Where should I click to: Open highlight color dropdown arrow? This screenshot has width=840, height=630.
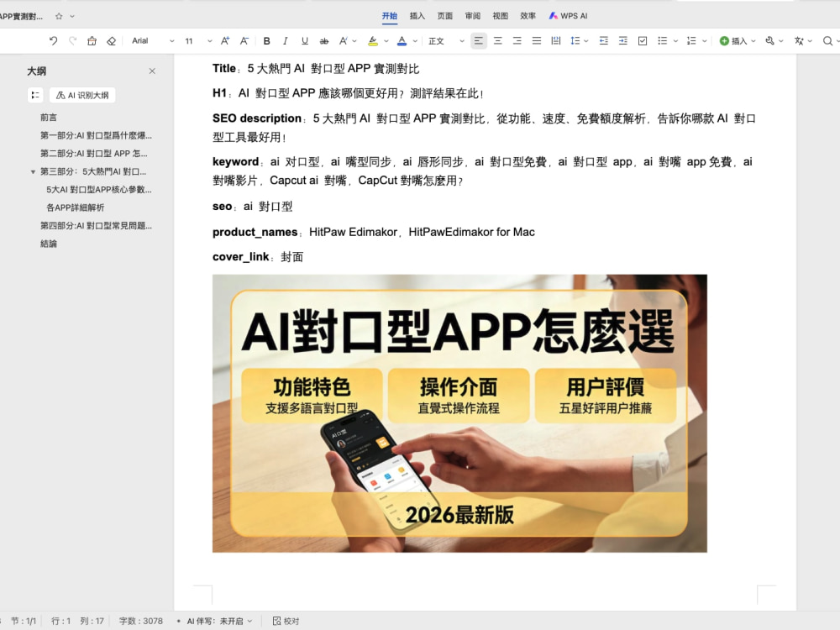[x=386, y=40]
